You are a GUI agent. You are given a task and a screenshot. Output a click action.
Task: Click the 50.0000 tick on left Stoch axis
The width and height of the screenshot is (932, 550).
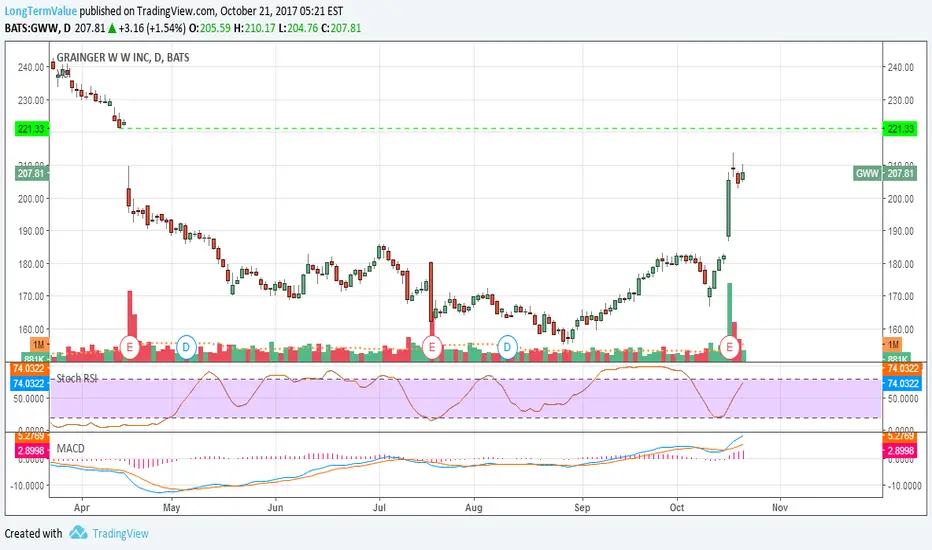(x=29, y=398)
